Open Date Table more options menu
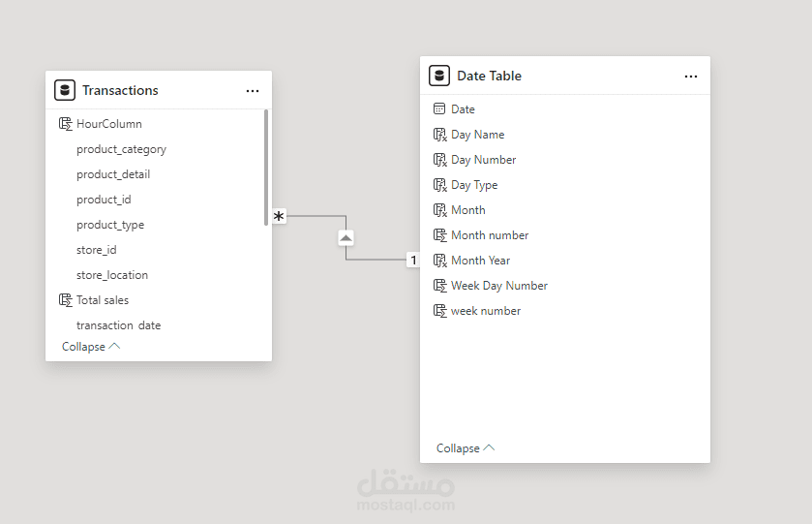 691,77
